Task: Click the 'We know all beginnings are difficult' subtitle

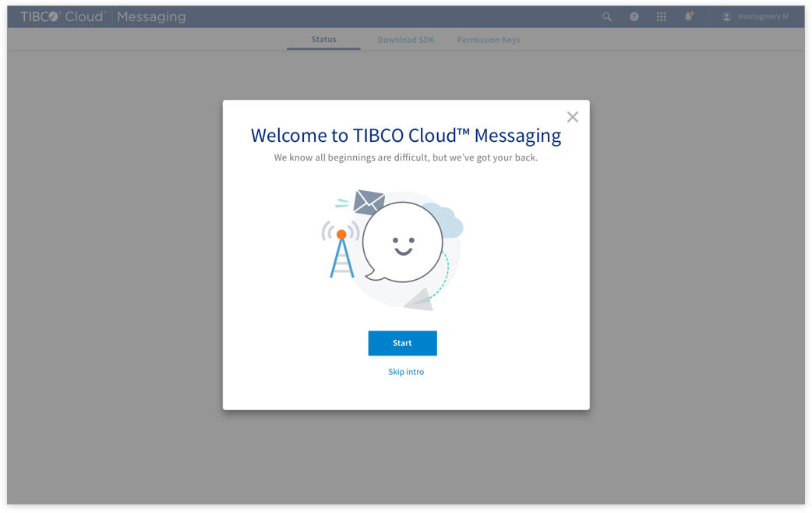Action: (406, 157)
